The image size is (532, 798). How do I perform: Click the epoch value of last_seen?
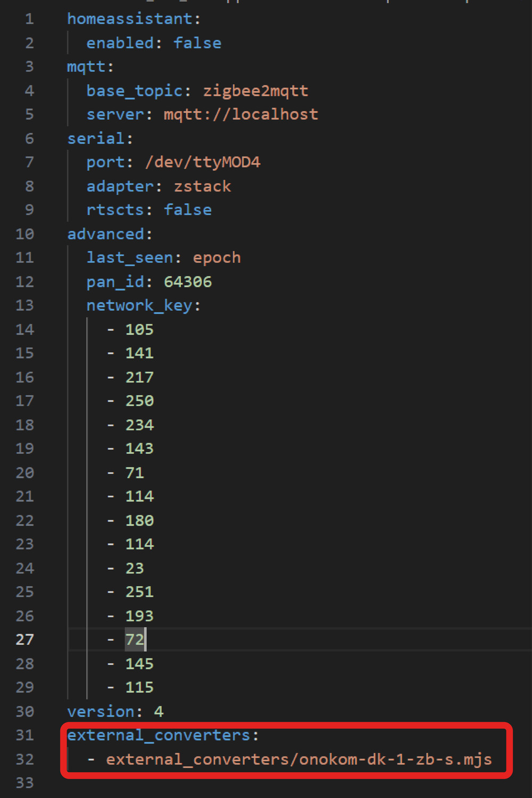217,258
